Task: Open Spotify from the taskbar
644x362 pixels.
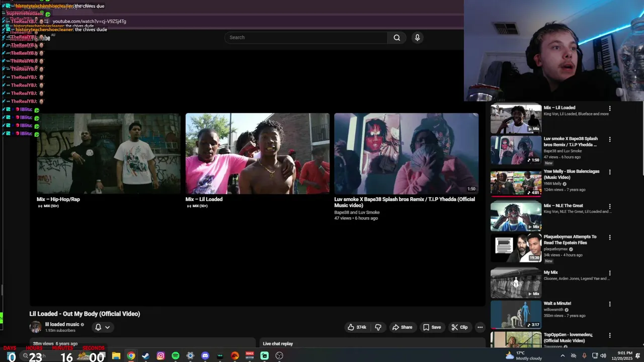Action: coord(175,356)
